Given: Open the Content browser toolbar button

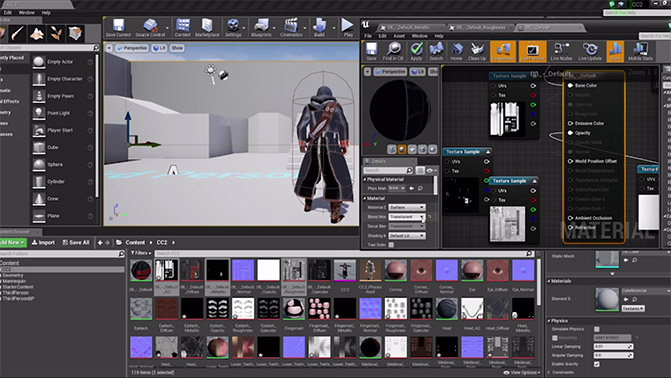Looking at the screenshot, I should [183, 27].
